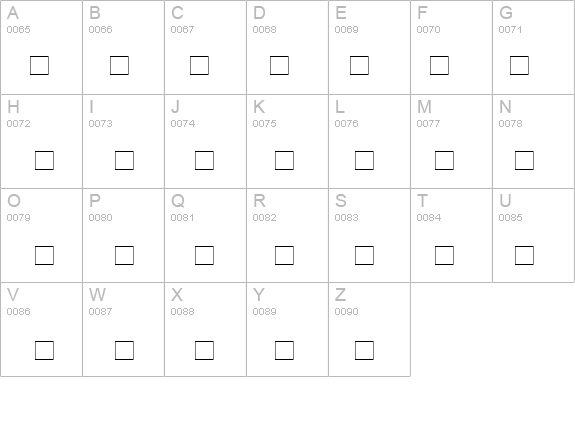Image resolution: width=575 pixels, height=421 pixels.
Task: Click the glyph square in cell G 0071
Action: (519, 65)
